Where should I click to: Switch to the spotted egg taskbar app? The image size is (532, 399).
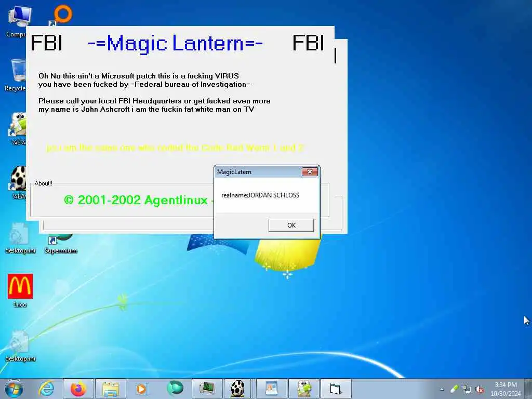coord(237,389)
